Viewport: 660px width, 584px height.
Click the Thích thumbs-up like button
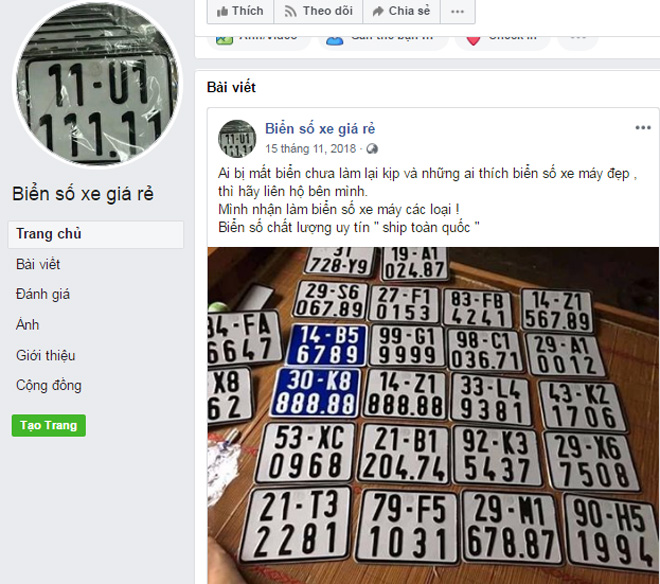pyautogui.click(x=240, y=11)
